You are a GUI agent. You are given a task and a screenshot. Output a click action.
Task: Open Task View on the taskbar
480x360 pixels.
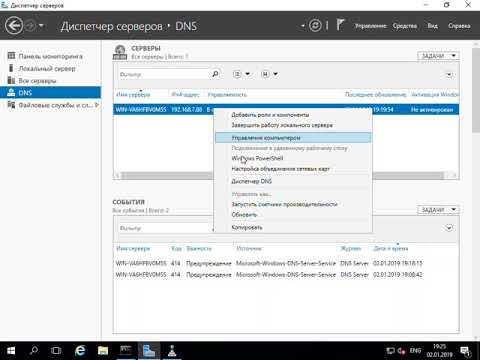tap(56, 351)
